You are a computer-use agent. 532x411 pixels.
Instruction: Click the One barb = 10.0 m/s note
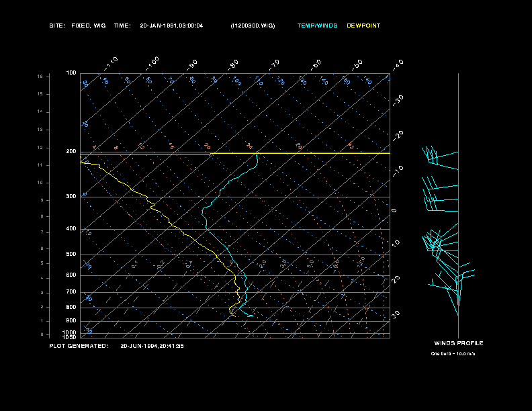tap(453, 354)
